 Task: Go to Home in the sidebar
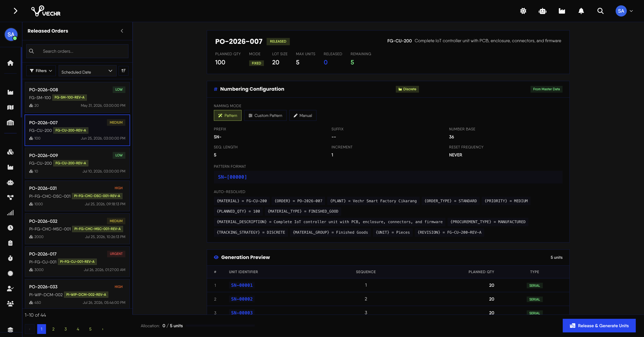10,63
